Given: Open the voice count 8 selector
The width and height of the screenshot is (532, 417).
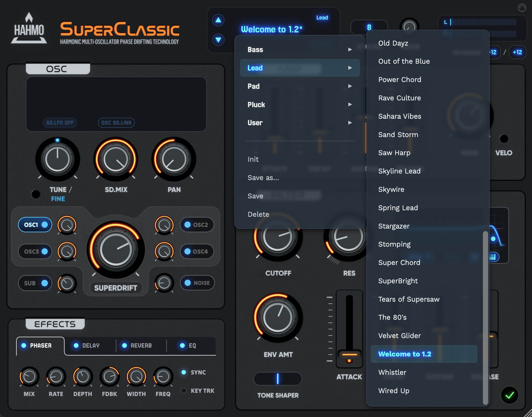Looking at the screenshot, I should pyautogui.click(x=369, y=27).
